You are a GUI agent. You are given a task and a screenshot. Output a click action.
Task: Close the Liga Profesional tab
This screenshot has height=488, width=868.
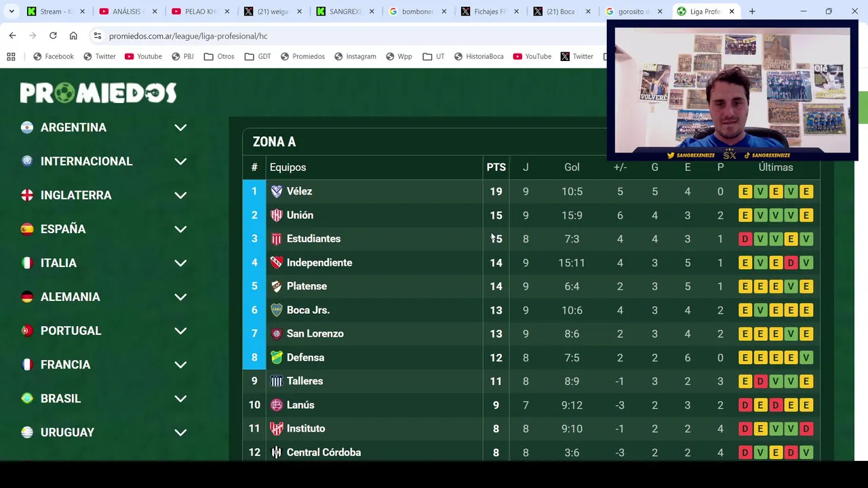(x=732, y=12)
